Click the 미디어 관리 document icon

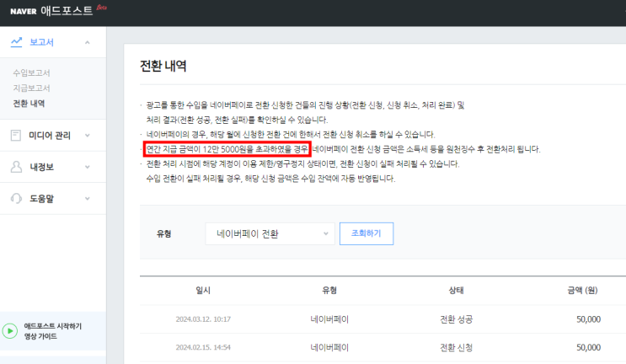[16, 136]
